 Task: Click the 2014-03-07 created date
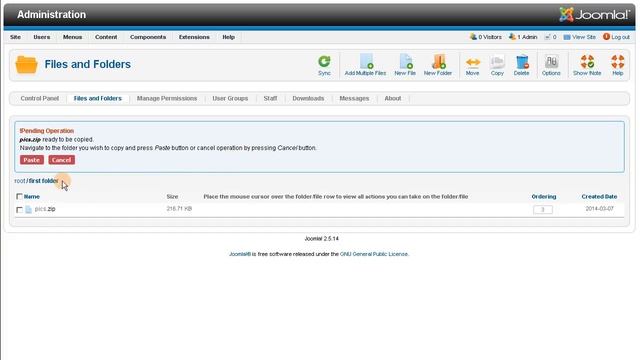599,209
